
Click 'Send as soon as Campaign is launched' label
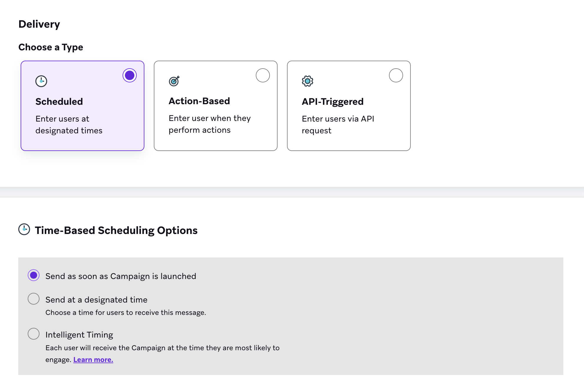(x=121, y=276)
